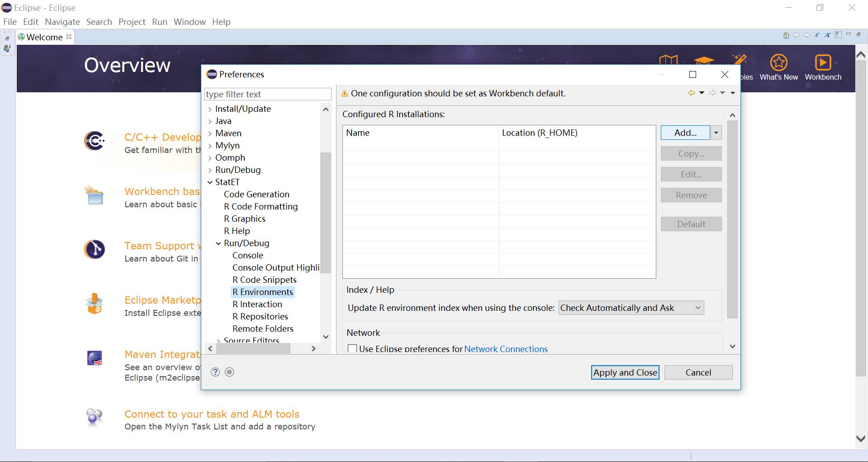
Task: Click the Maven Integration m2 icon
Action: point(95,358)
